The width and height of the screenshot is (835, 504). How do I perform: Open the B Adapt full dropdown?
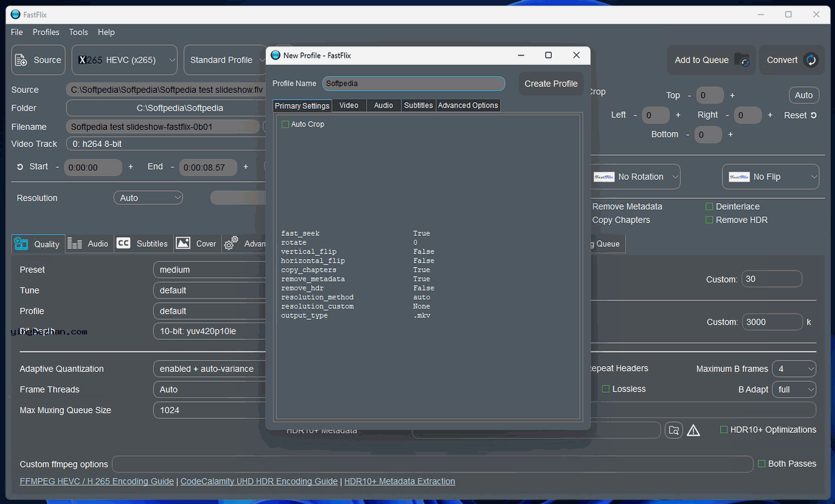click(794, 390)
